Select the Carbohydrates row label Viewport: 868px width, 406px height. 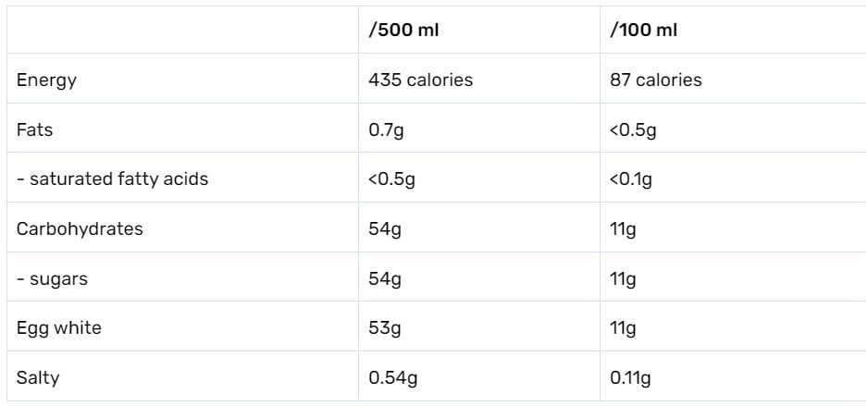tap(80, 229)
